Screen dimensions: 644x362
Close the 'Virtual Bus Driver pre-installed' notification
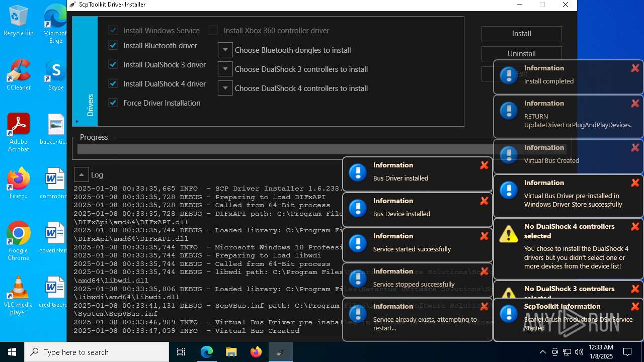point(635,183)
